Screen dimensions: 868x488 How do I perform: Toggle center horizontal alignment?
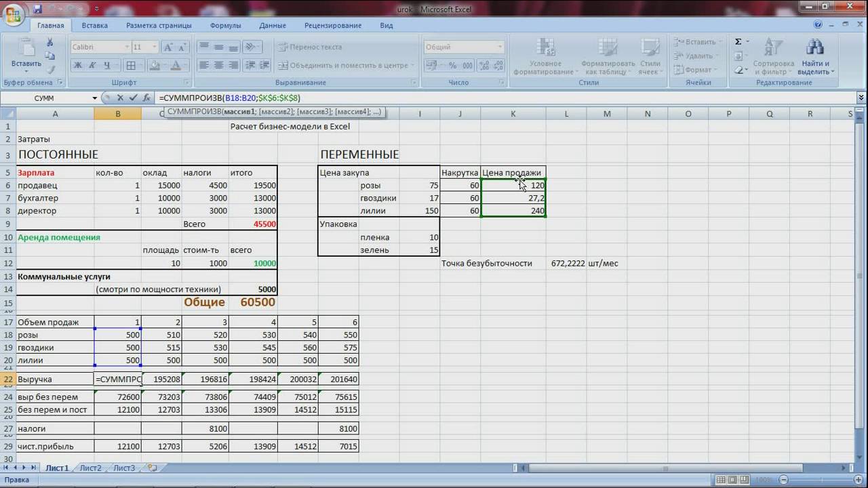pos(218,65)
